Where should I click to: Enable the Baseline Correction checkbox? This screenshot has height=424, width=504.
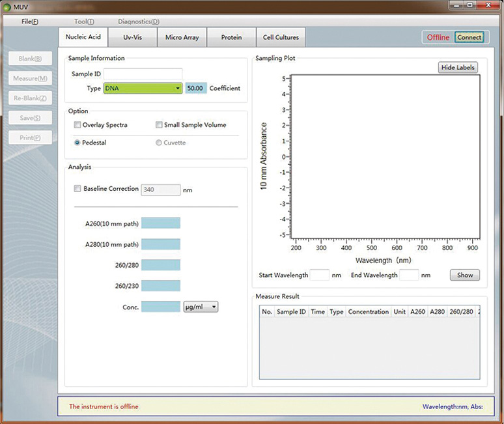[78, 189]
